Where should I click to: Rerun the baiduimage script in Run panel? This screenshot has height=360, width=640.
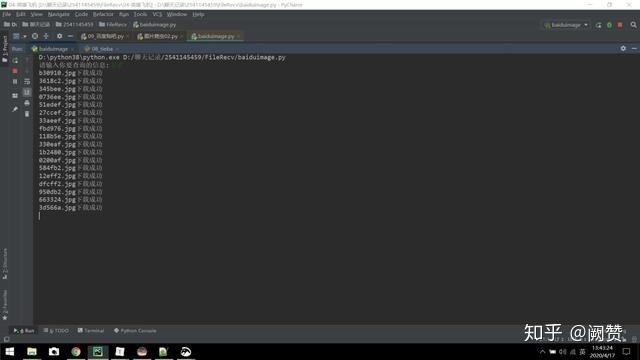pyautogui.click(x=15, y=61)
